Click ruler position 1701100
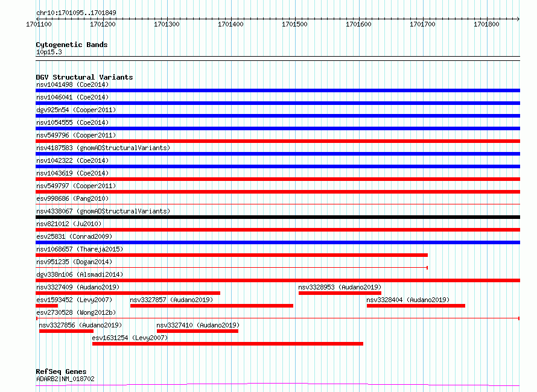Viewport: 537px width, 392px height. point(39,25)
